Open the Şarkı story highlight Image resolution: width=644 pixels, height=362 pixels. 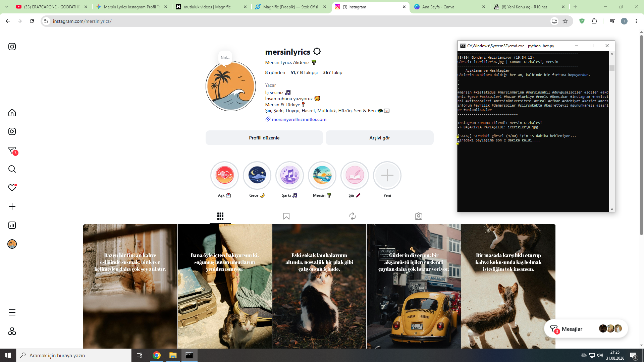coord(289,175)
